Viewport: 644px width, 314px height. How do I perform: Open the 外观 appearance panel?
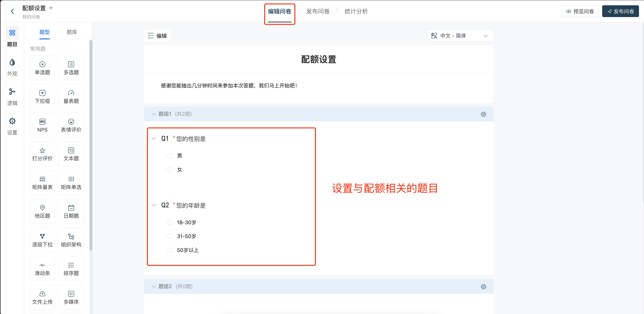(x=12, y=67)
